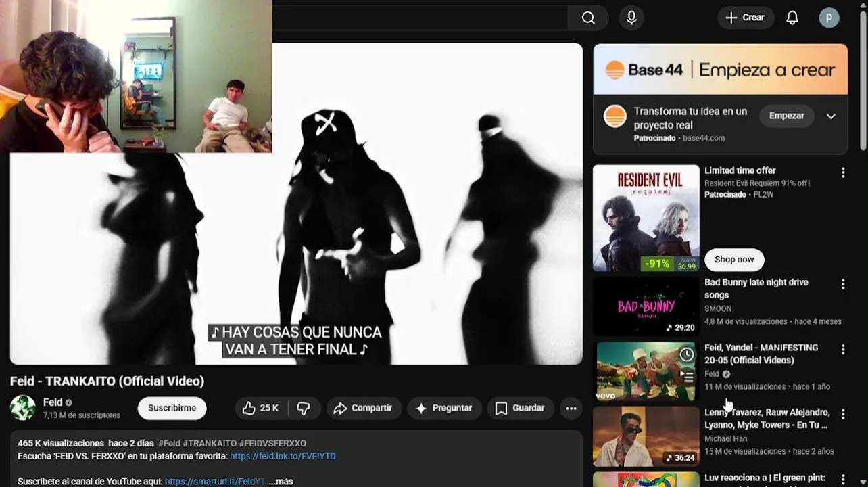Open Bad Bunny late night drive songs title
Viewport: 868px width, 487px height.
(756, 288)
